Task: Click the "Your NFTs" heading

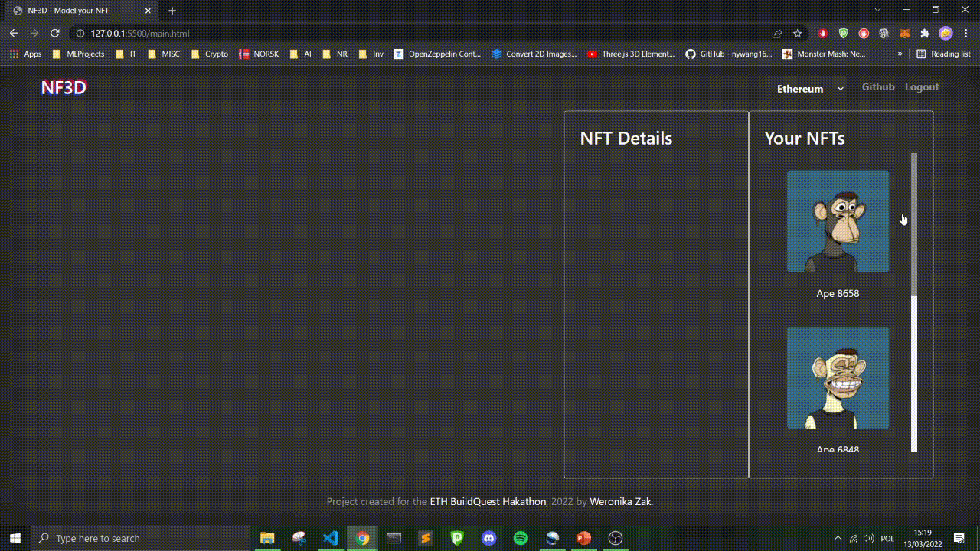Action: [x=805, y=139]
